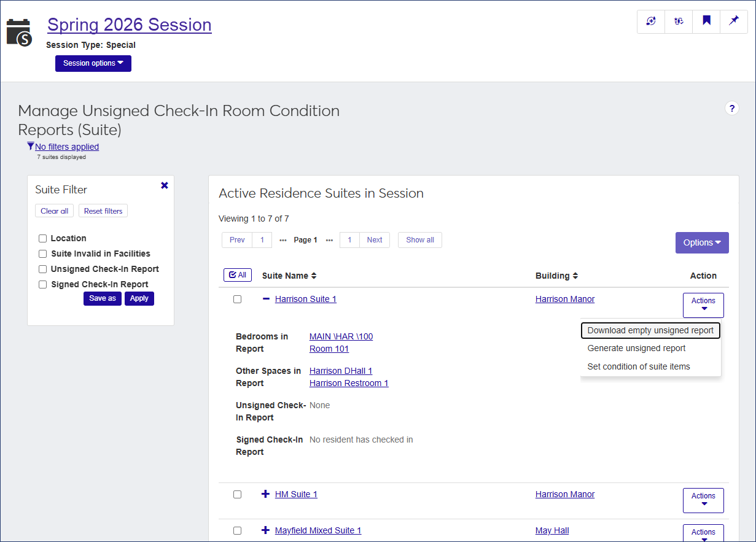This screenshot has height=542, width=756.
Task: Expand the HM Suite 1 row
Action: [265, 494]
